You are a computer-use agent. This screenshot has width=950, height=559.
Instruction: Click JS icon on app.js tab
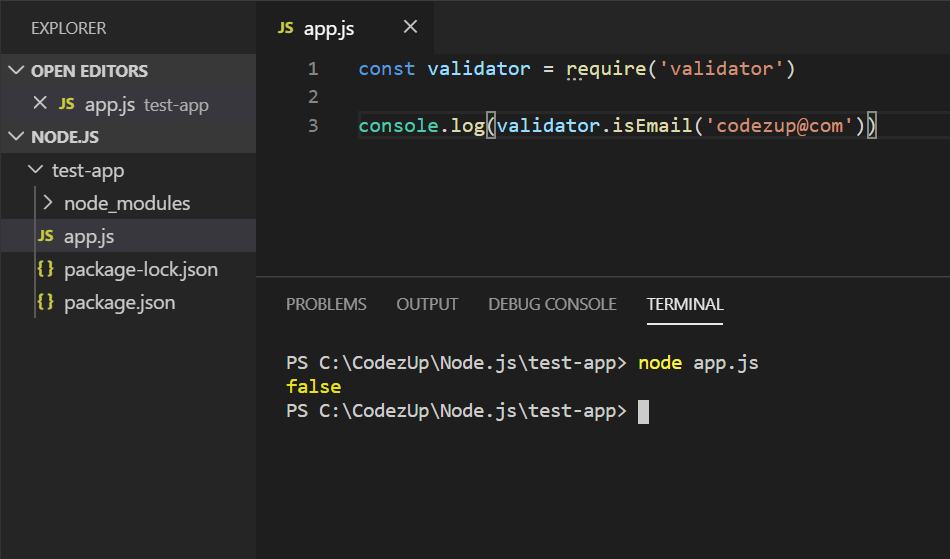pos(285,28)
